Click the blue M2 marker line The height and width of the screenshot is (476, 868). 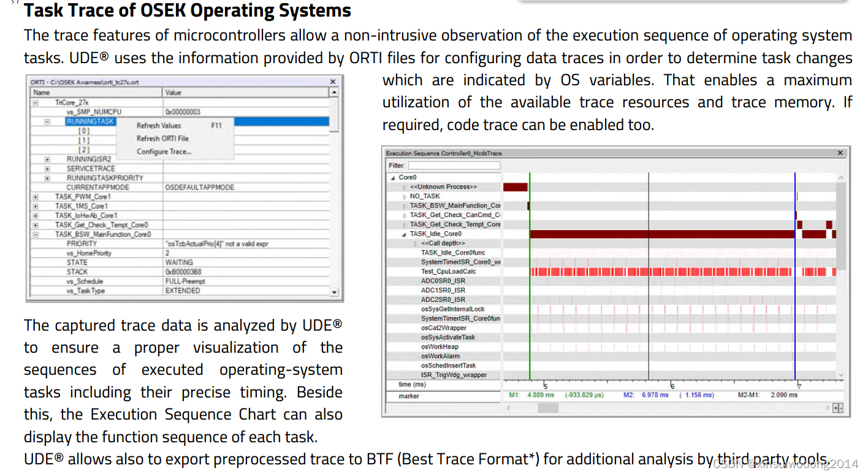point(795,276)
